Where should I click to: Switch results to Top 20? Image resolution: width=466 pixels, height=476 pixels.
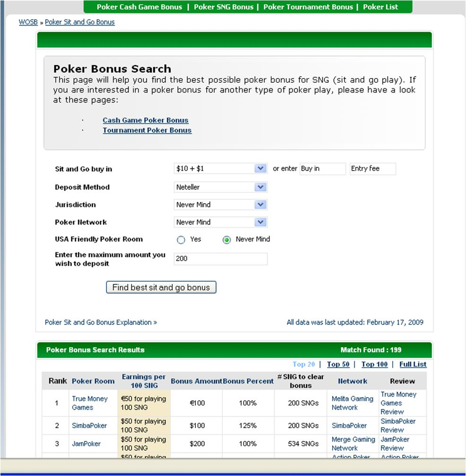303,364
